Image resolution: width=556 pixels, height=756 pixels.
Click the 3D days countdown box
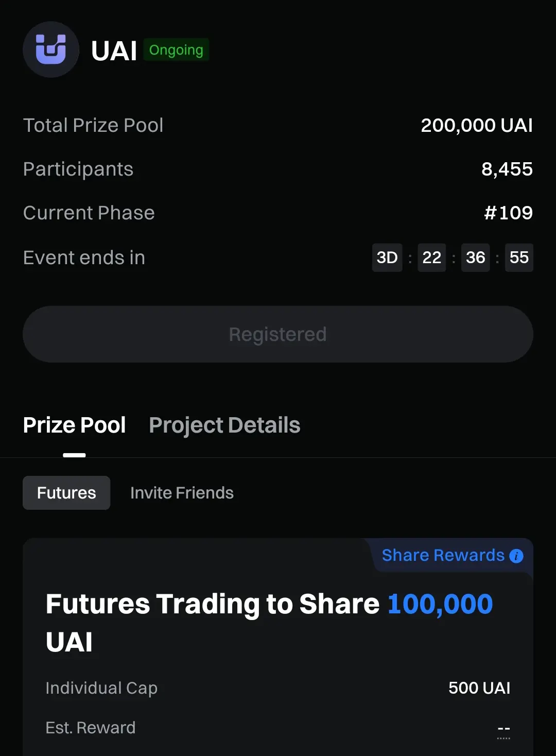click(387, 257)
